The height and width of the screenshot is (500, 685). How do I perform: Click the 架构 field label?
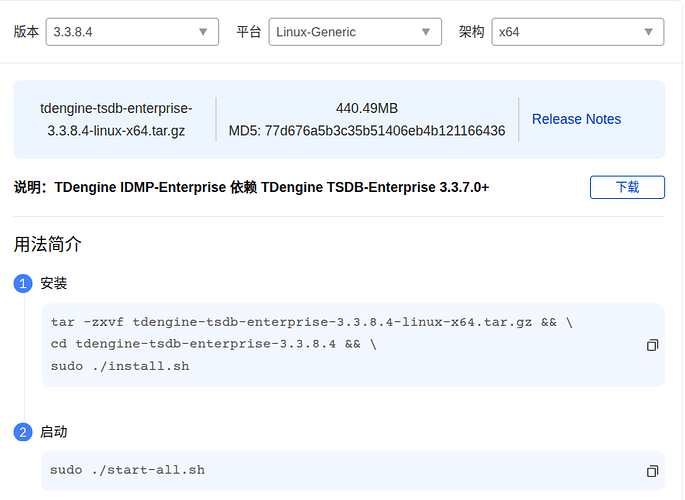pyautogui.click(x=471, y=32)
